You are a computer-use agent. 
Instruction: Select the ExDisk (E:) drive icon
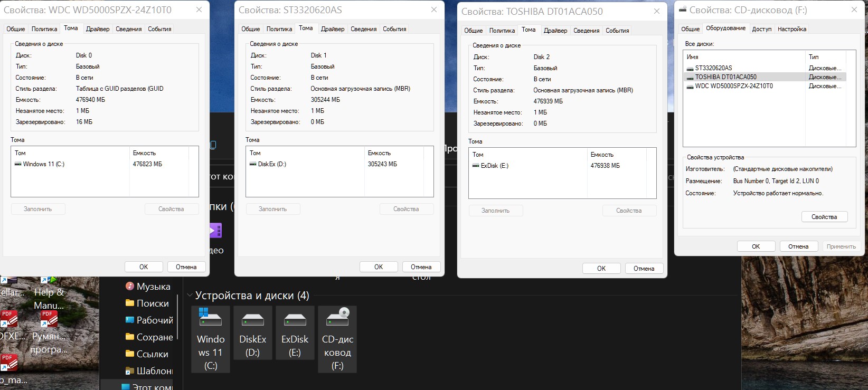point(295,333)
